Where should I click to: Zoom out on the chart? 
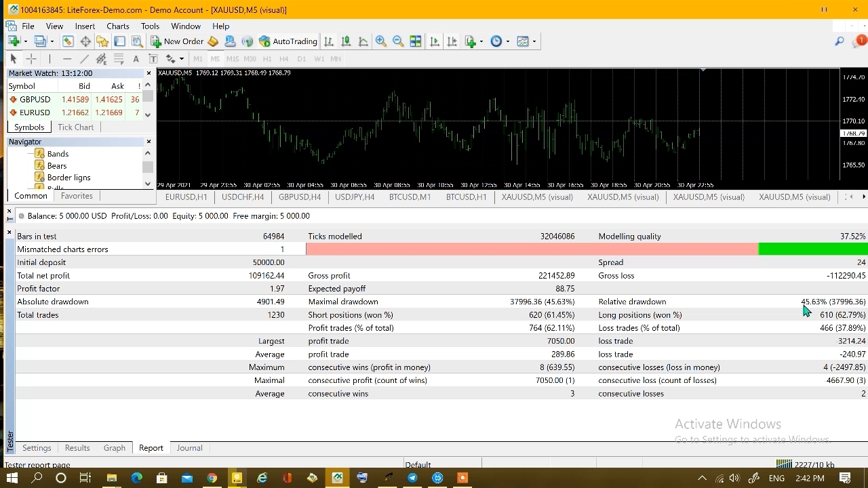click(x=398, y=41)
